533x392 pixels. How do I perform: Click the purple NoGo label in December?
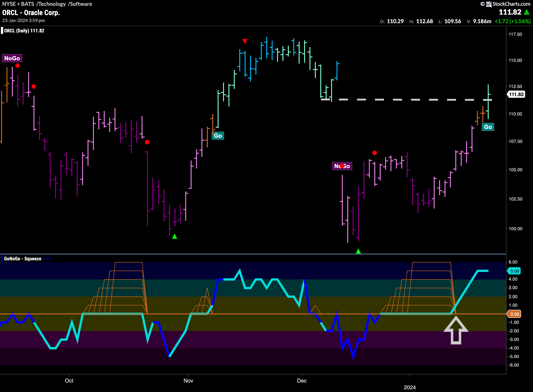[342, 166]
